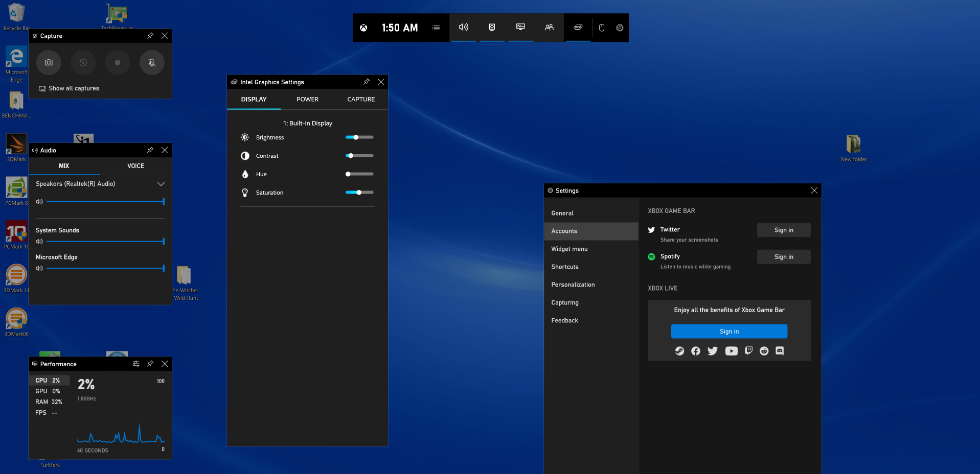Click the blue Xbox Live Sign in button
980x474 pixels.
click(729, 331)
